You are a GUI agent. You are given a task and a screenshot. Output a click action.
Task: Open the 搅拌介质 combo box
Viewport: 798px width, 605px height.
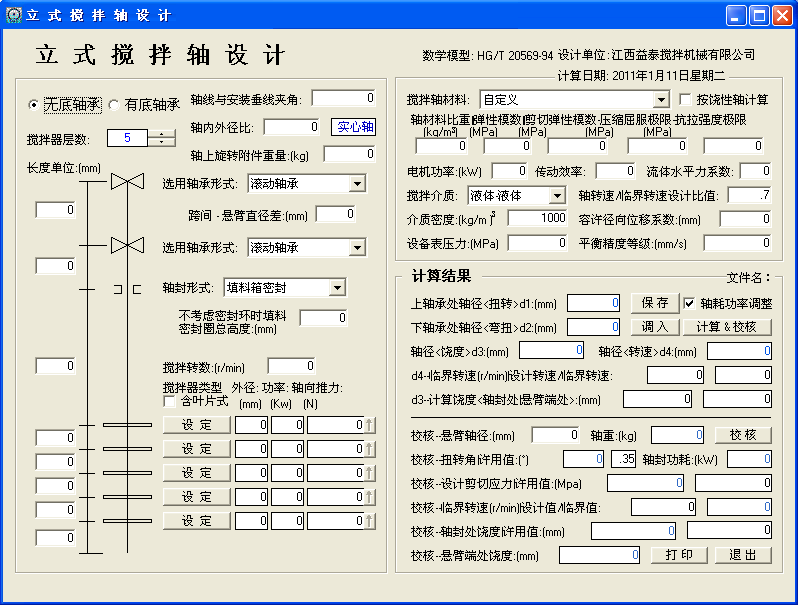click(x=557, y=195)
